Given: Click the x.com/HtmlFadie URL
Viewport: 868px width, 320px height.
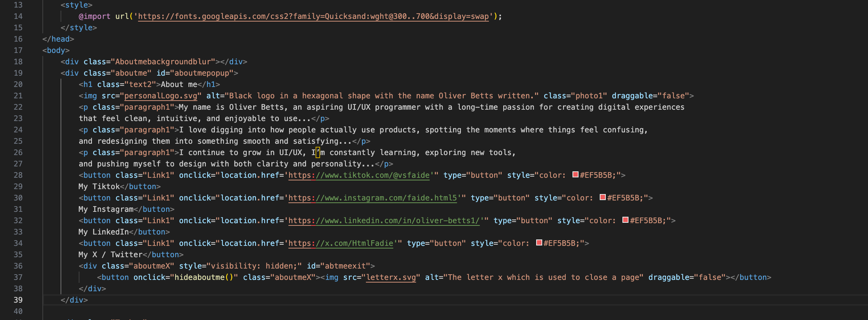Looking at the screenshot, I should point(341,243).
